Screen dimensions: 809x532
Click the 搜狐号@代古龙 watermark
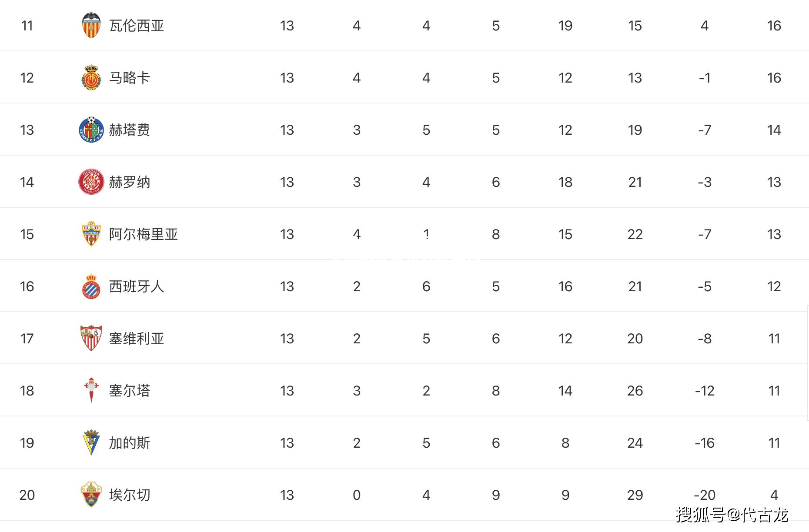tap(732, 515)
